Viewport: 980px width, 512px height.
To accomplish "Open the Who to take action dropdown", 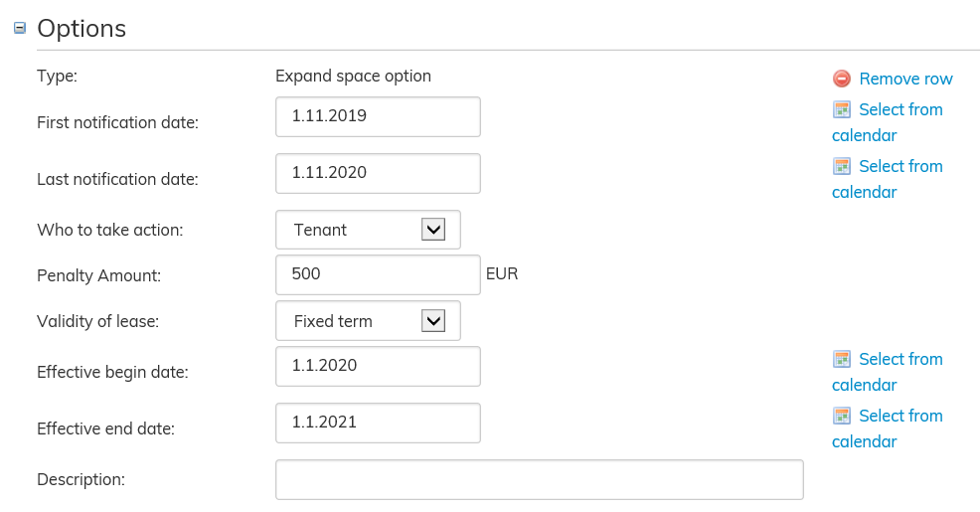I will point(433,230).
